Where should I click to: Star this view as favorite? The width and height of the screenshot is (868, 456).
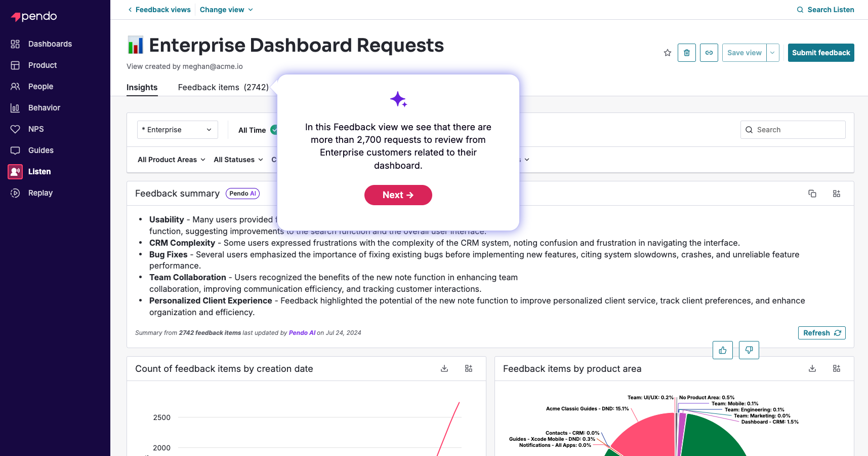pos(668,53)
